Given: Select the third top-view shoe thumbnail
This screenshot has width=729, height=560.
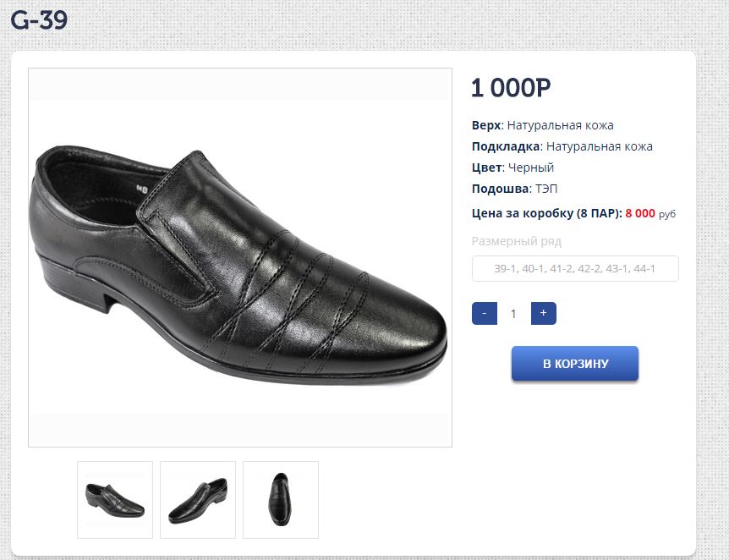Looking at the screenshot, I should [280, 499].
